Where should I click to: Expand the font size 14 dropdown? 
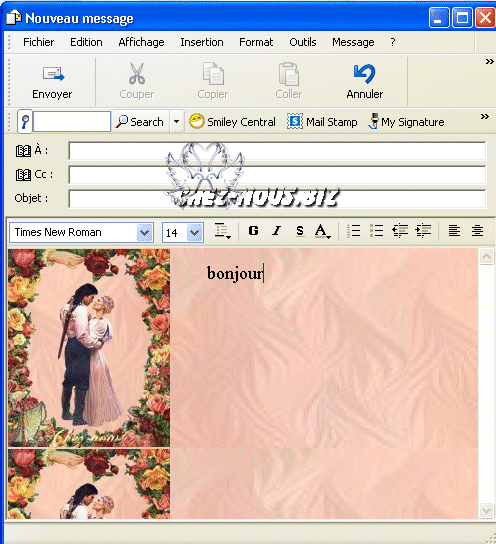click(x=195, y=232)
